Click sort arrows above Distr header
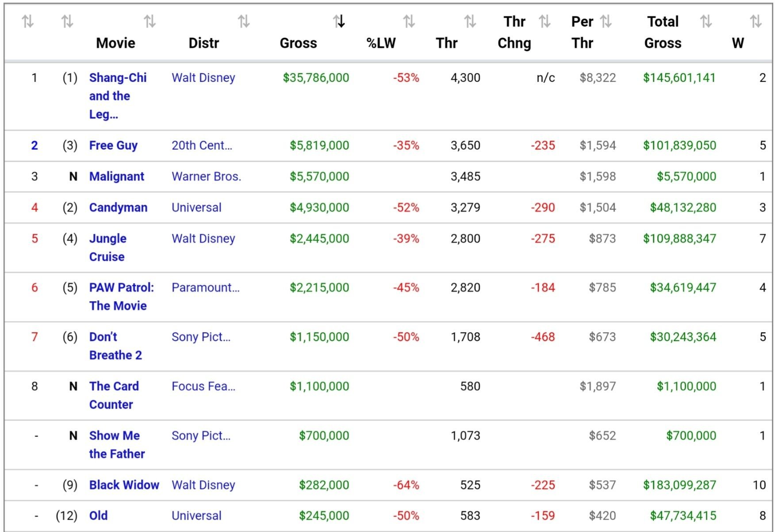 pos(244,21)
